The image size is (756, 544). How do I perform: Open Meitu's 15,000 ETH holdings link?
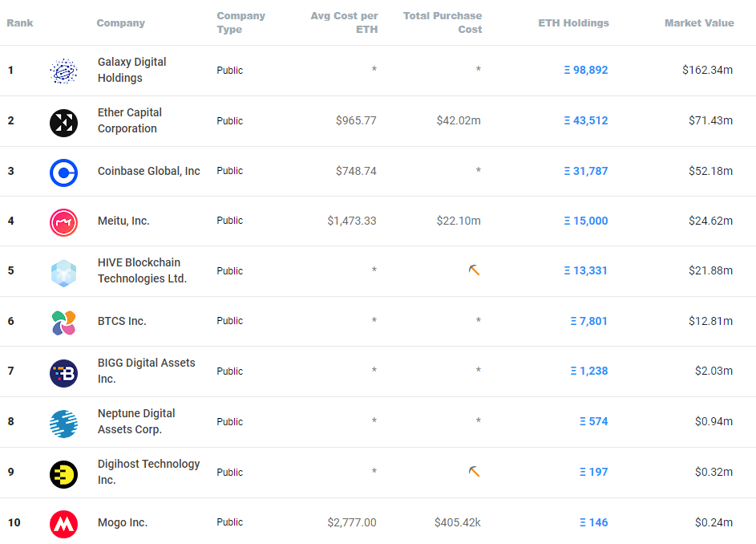pos(586,221)
